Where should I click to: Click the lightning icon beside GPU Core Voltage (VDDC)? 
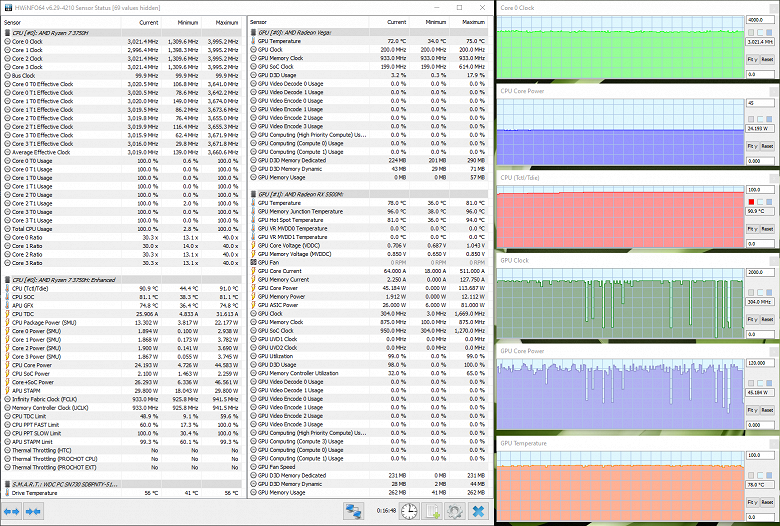tap(253, 246)
